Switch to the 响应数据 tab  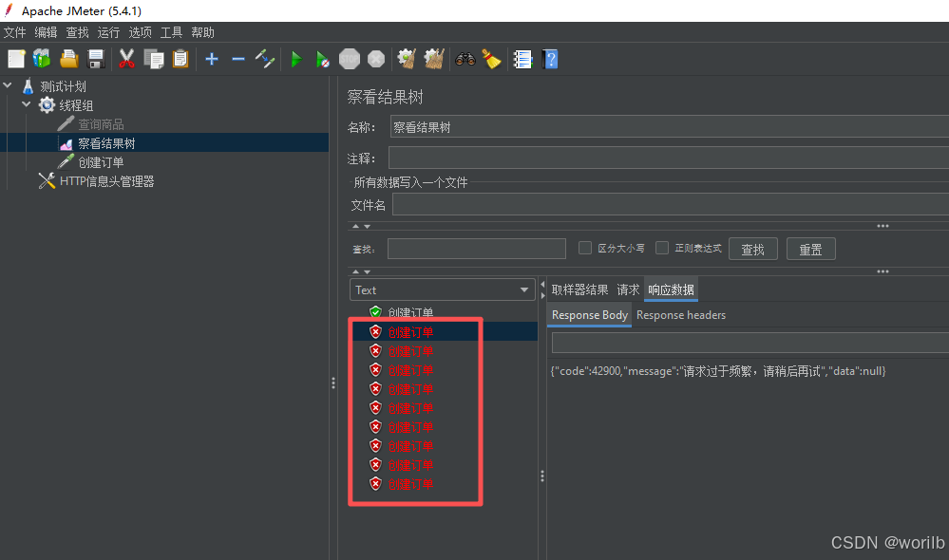671,289
